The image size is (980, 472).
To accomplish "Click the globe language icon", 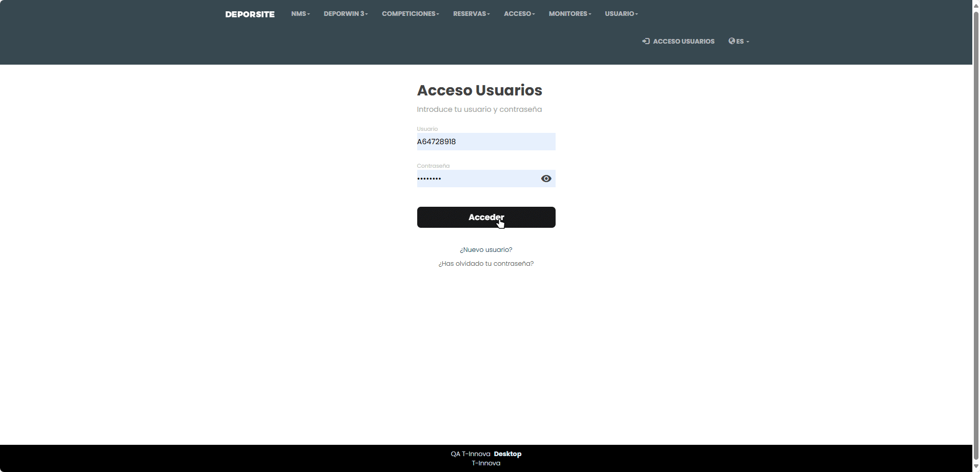I will tap(732, 41).
